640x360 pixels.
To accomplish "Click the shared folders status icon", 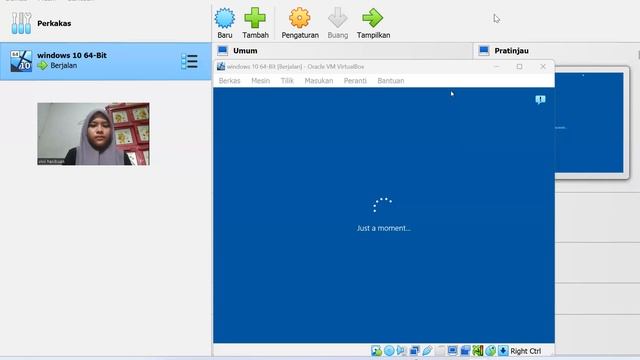I will [440, 351].
